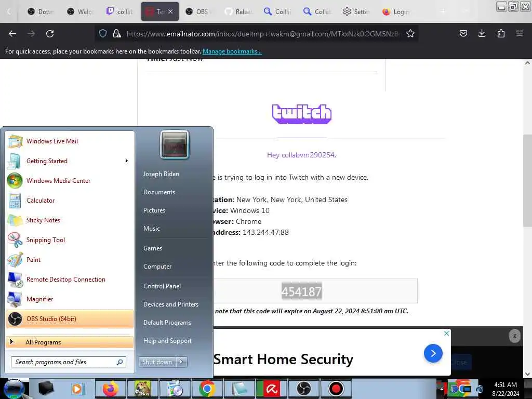Open Help and Support
The width and height of the screenshot is (532, 399).
click(167, 341)
